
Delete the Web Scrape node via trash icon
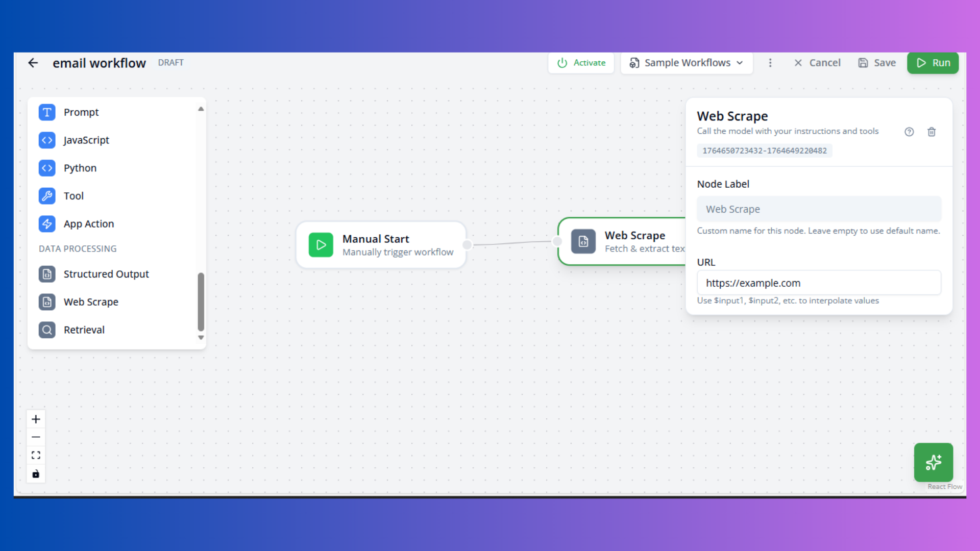(x=932, y=132)
